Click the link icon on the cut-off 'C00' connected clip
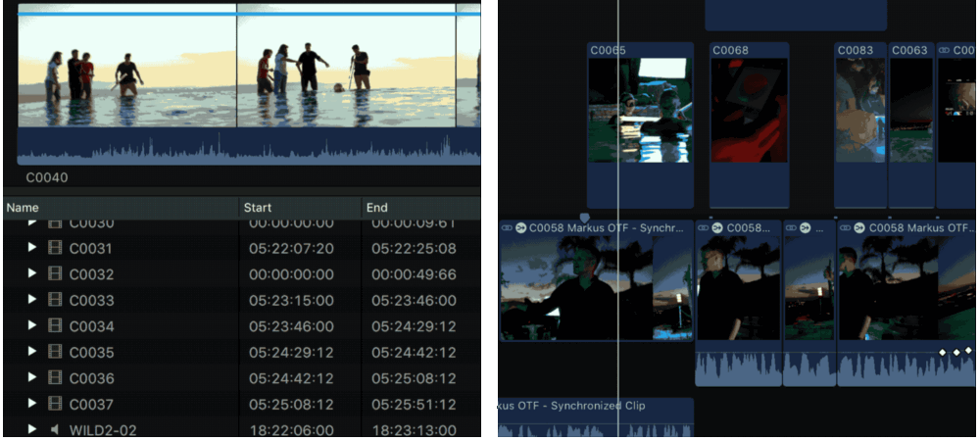 click(x=945, y=50)
